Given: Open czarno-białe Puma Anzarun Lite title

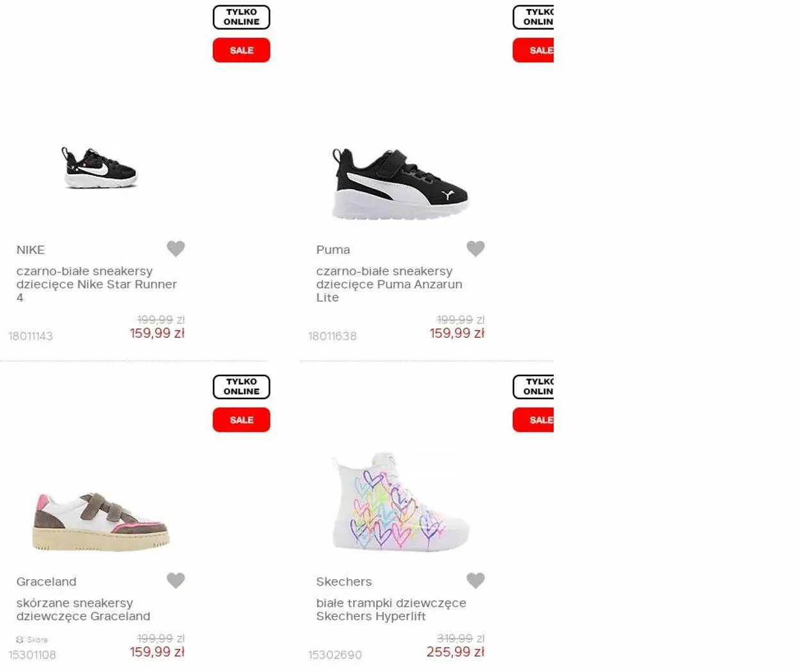Looking at the screenshot, I should click(388, 284).
